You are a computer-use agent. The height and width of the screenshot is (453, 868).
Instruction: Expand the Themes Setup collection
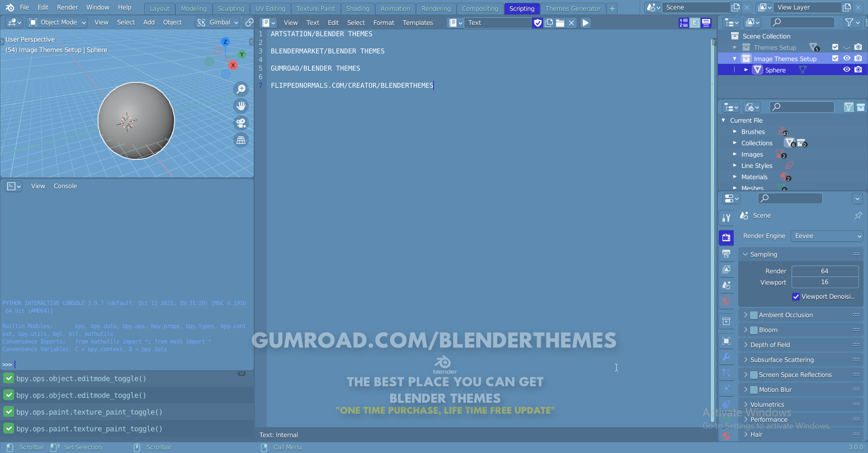(x=735, y=47)
